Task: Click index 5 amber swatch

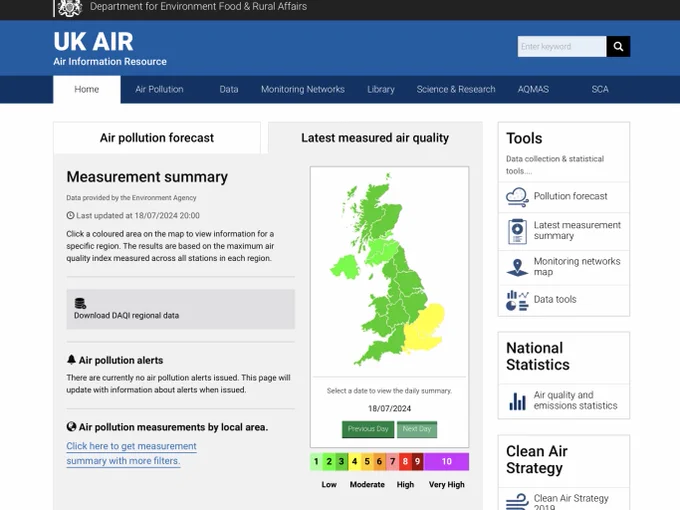Action: click(367, 461)
